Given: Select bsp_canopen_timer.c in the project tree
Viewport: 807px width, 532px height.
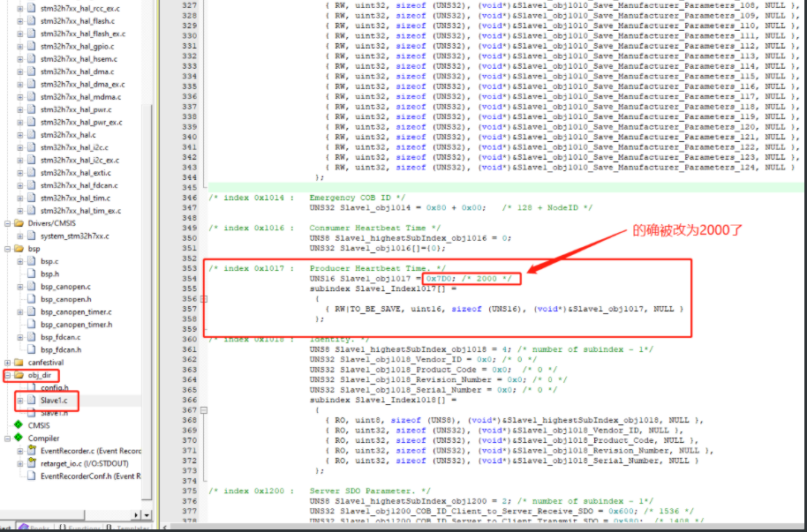Looking at the screenshot, I should [x=76, y=311].
